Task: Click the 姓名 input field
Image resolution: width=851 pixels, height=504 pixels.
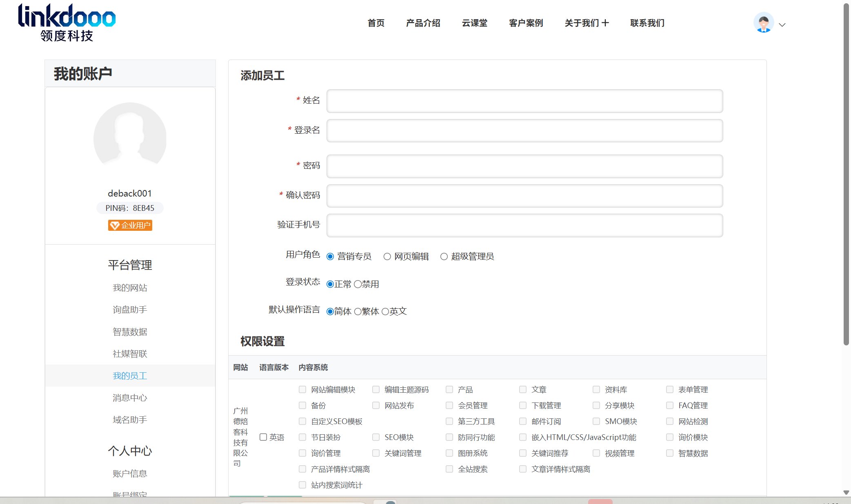Action: (524, 101)
